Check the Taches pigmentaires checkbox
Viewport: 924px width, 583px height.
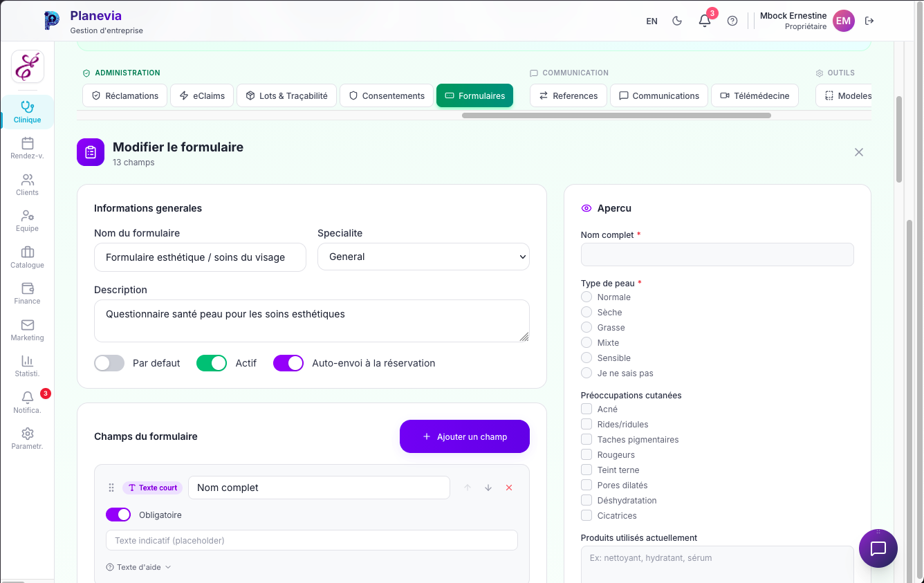click(586, 439)
